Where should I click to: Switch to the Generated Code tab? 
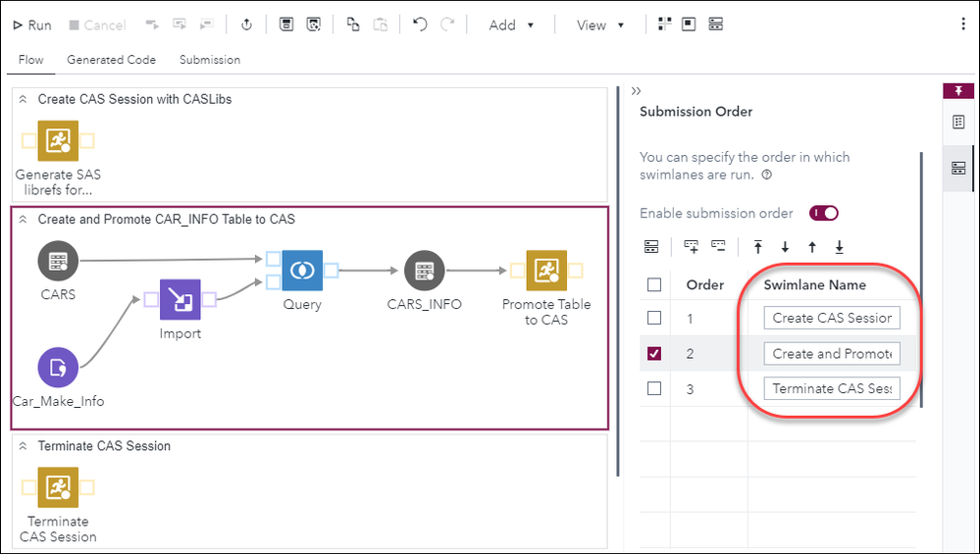click(x=111, y=60)
